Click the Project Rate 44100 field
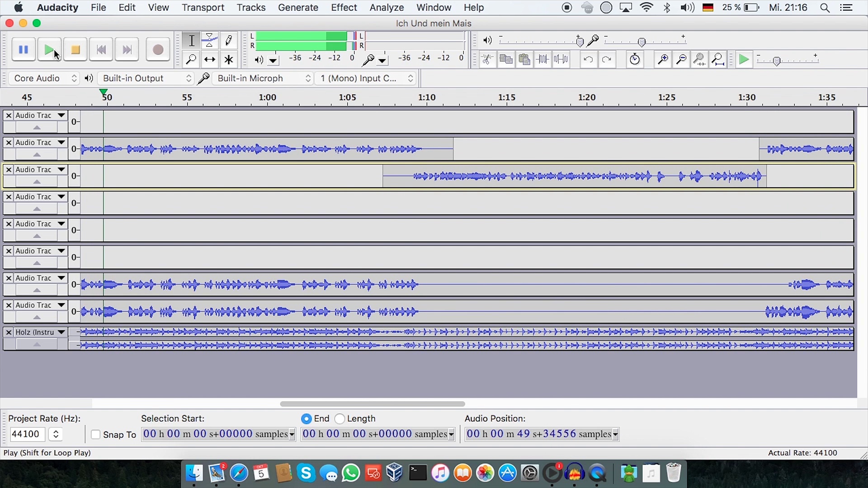868x488 pixels. pos(27,434)
